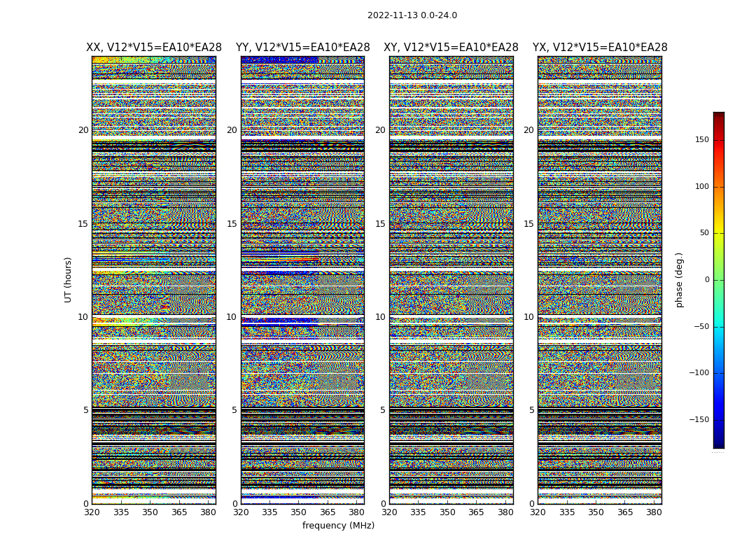Click the 0 tick label on colorbar

click(707, 280)
